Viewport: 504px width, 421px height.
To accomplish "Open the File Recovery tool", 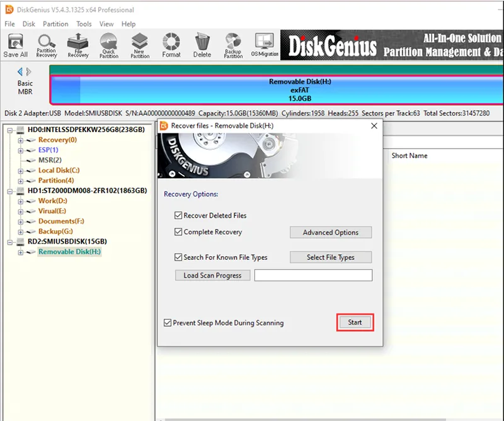I will (77, 44).
